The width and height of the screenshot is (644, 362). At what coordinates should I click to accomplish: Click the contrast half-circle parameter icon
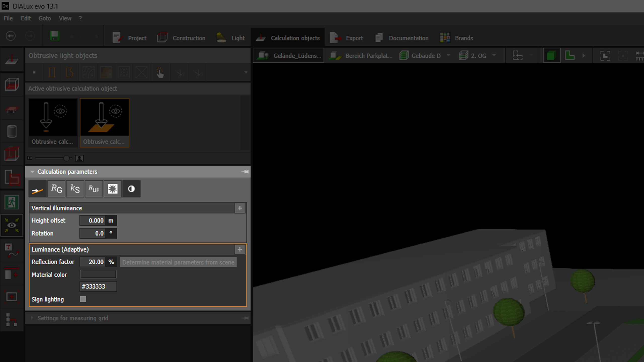click(x=131, y=189)
